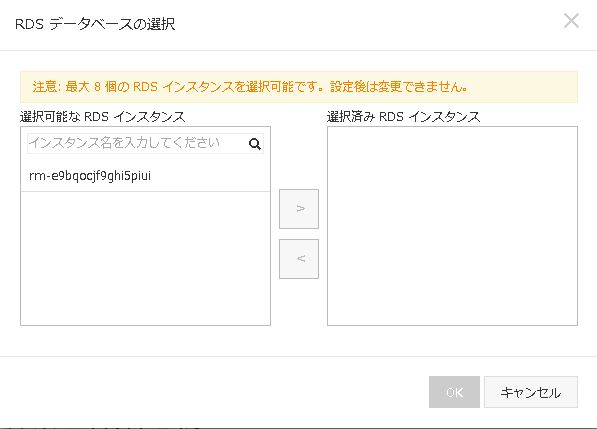Click the yellow 注意 warning banner
The image size is (597, 429).
pos(299,87)
